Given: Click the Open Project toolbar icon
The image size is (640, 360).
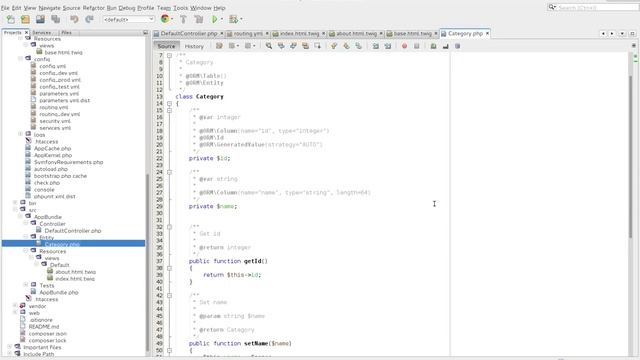Looking at the screenshot, I should point(40,19).
